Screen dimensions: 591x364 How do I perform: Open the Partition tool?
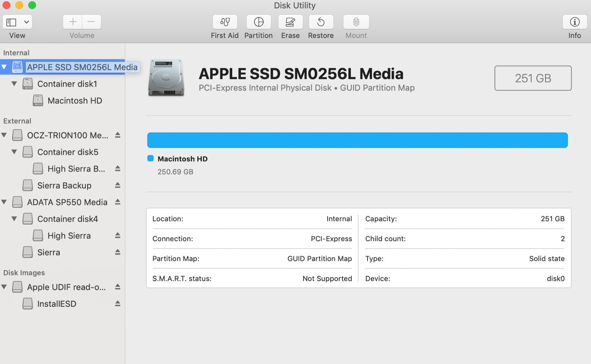(x=258, y=22)
